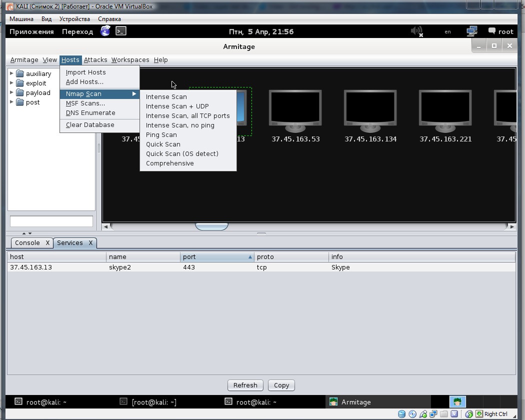This screenshot has height=420, width=525.
Task: Open Приложения applications menu
Action: [x=31, y=31]
